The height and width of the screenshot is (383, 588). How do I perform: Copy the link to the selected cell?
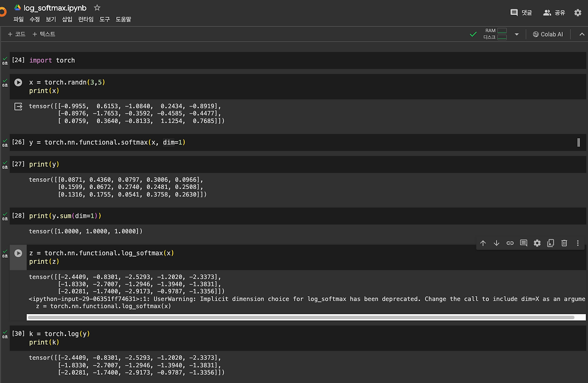pyautogui.click(x=510, y=243)
